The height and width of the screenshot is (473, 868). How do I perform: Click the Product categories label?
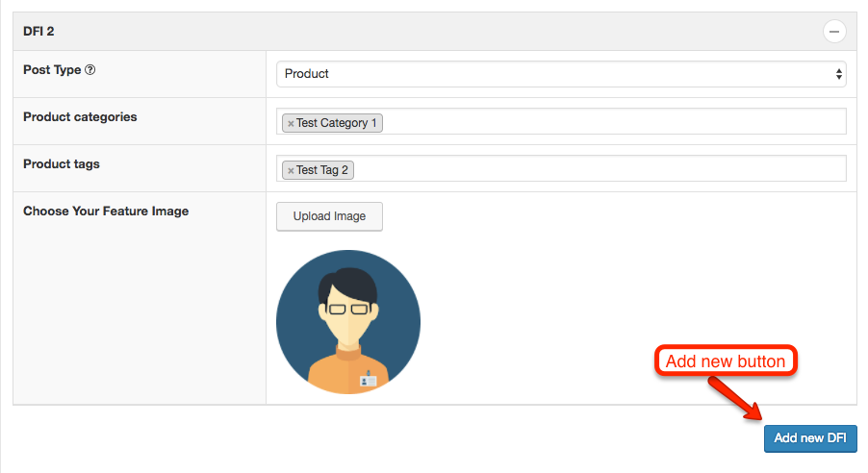(80, 116)
